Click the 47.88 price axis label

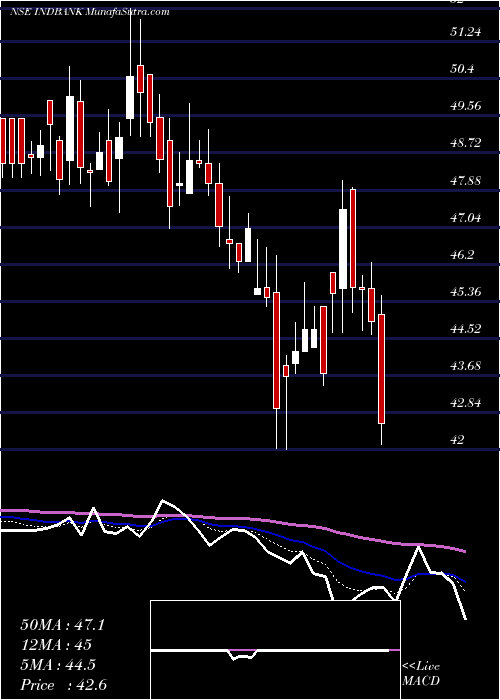point(466,181)
